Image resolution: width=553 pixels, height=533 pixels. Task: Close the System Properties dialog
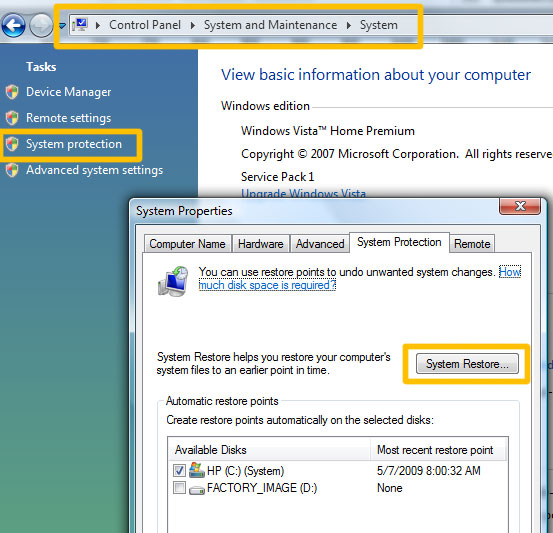[520, 206]
